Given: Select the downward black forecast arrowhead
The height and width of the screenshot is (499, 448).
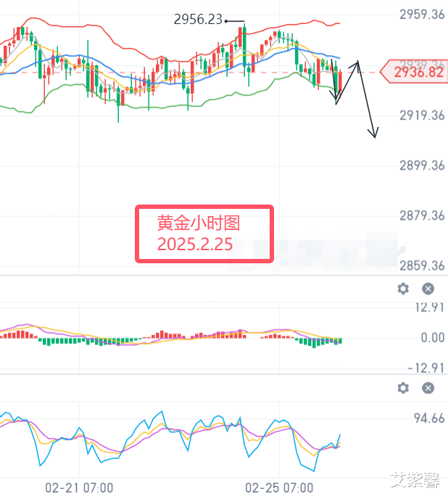Looking at the screenshot, I should click(x=374, y=133).
